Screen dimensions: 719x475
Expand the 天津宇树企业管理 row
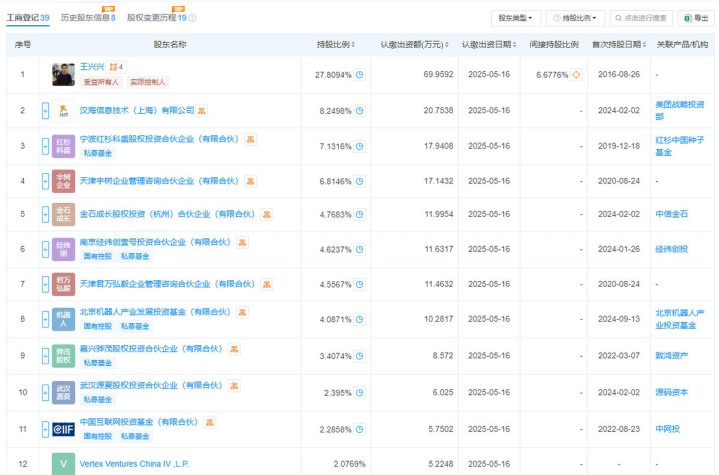(x=45, y=181)
